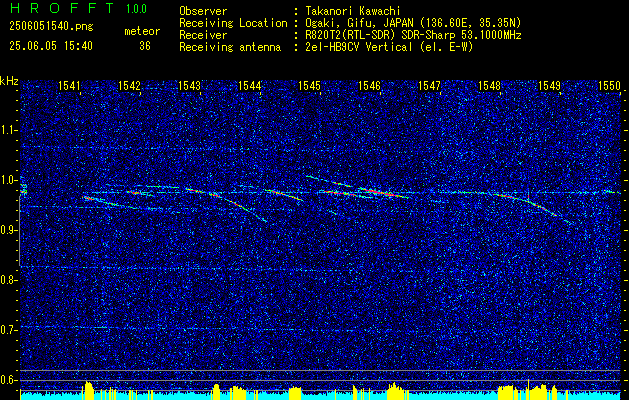
Task: Click the version number 1.0.0
Action: (x=136, y=9)
